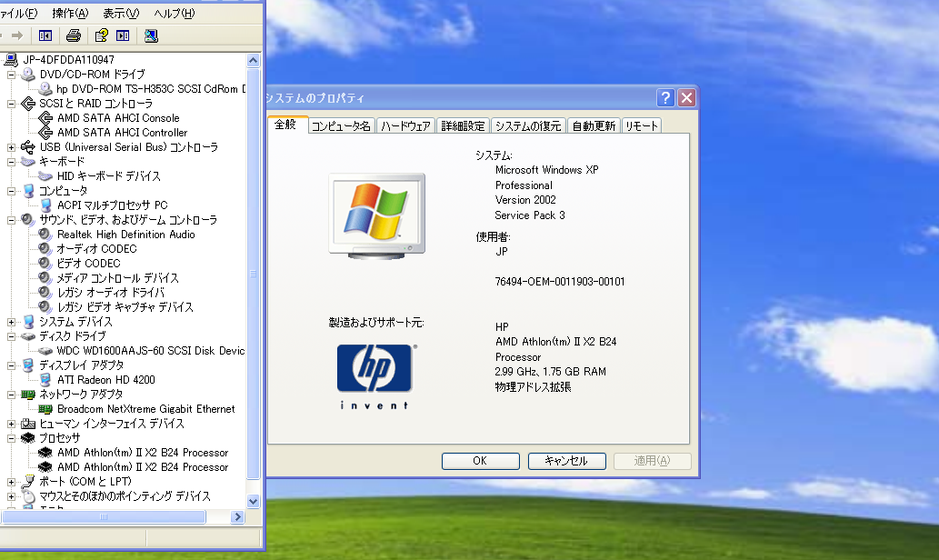939x560 pixels.
Task: Click the vertical scrollbar down arrow
Action: pyautogui.click(x=254, y=501)
